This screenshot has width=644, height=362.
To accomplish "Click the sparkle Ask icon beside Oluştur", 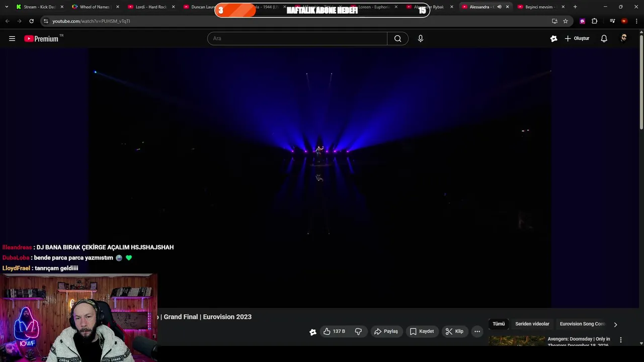I will (x=553, y=39).
